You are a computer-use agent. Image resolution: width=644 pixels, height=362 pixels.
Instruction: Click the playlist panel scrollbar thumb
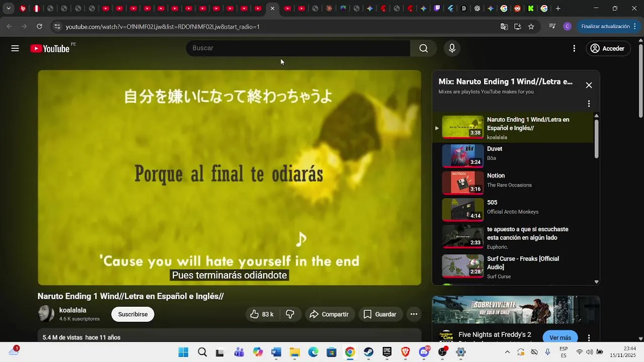[597, 138]
